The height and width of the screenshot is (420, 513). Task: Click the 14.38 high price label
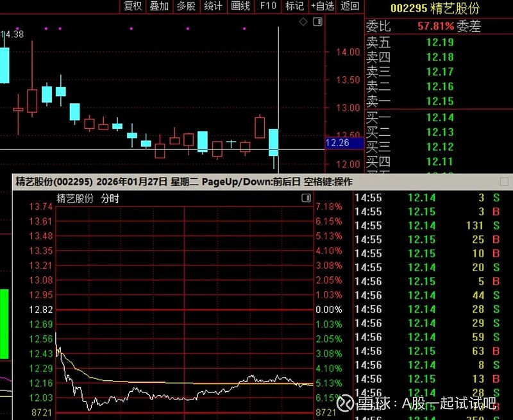[x=12, y=34]
